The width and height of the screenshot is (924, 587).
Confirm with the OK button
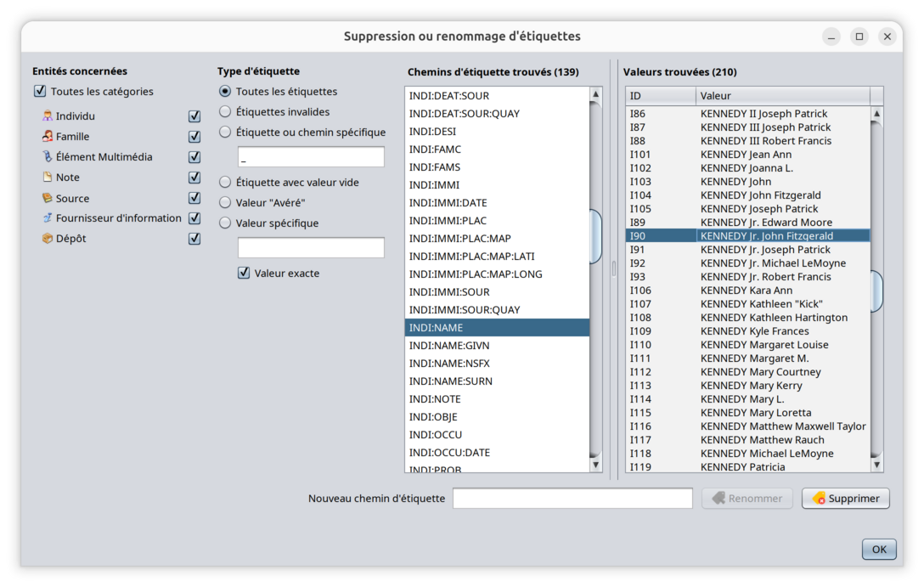[878, 550]
